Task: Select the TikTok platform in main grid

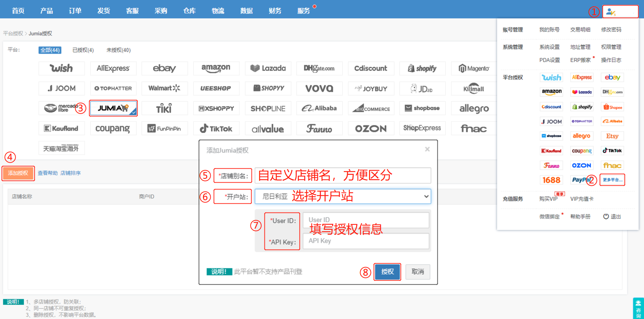Action: coord(216,129)
